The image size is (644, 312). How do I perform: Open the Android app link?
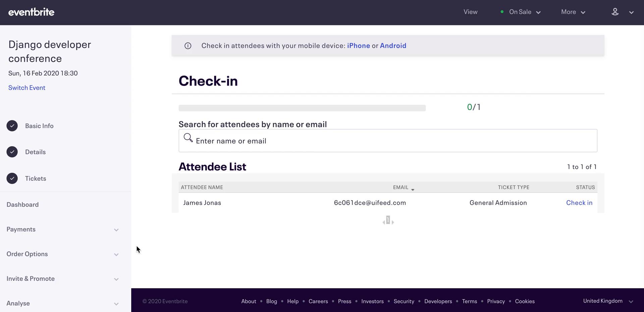click(393, 46)
